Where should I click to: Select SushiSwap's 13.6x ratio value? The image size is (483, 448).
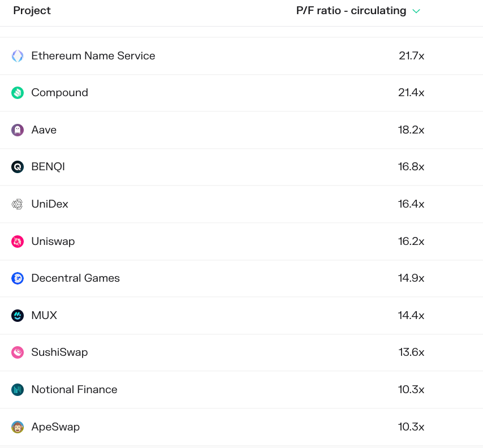point(412,352)
